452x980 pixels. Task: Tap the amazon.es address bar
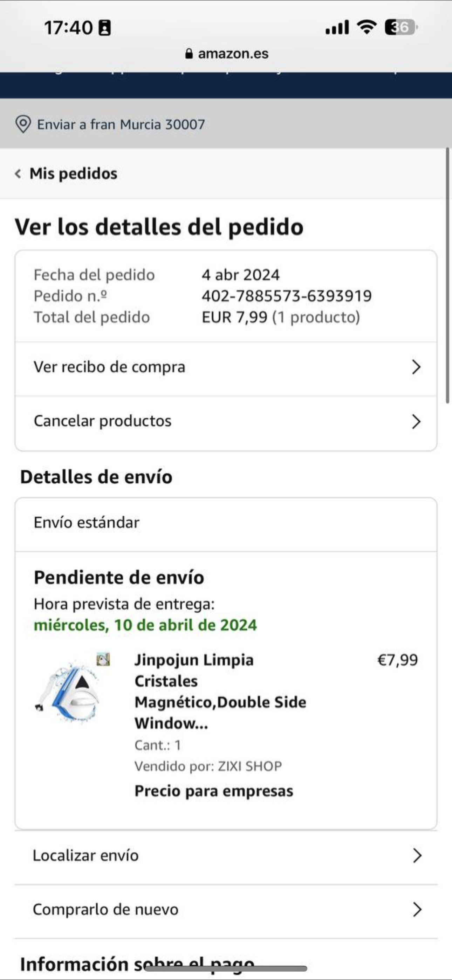(x=233, y=54)
